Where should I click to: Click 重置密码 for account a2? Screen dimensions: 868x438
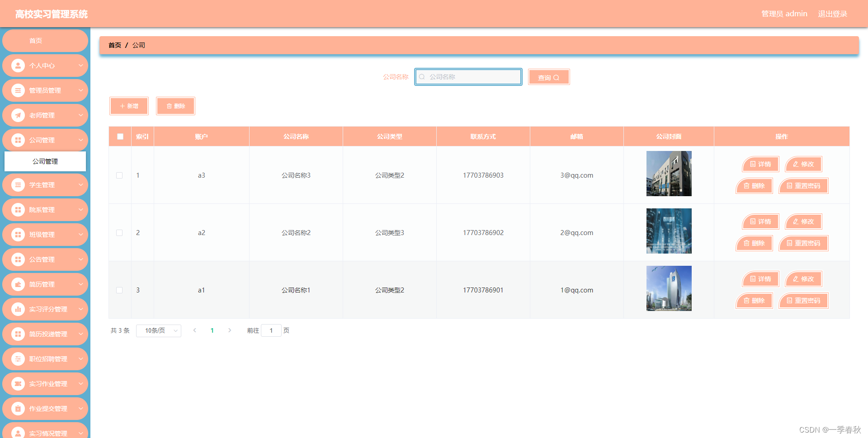[x=803, y=243]
